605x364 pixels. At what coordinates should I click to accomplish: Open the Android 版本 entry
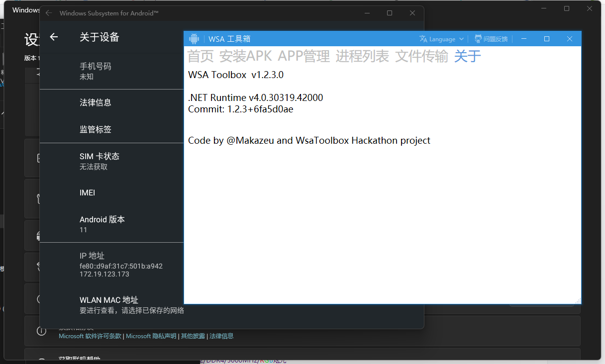112,224
